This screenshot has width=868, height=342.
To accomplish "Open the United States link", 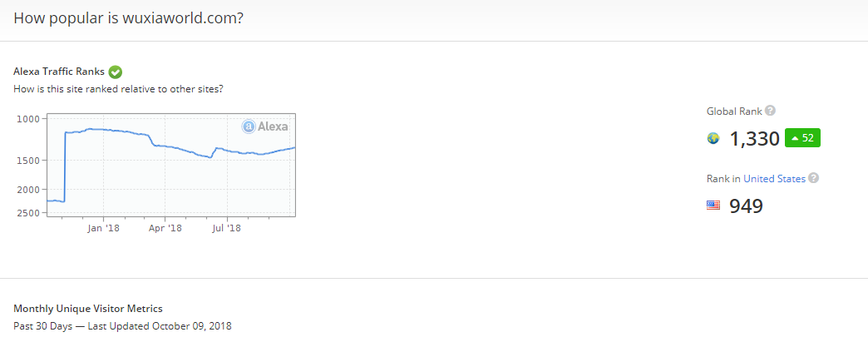I will click(x=774, y=178).
